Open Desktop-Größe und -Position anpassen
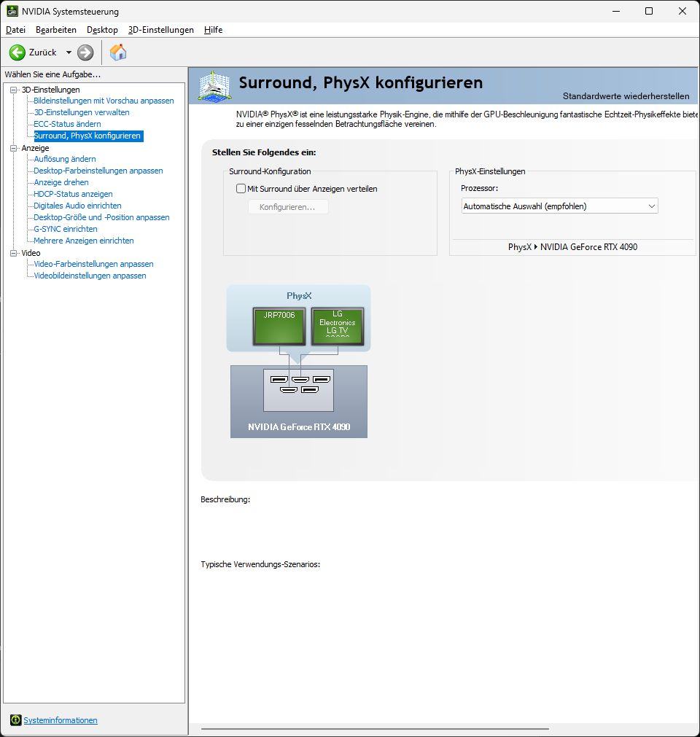The image size is (700, 737). tap(101, 217)
